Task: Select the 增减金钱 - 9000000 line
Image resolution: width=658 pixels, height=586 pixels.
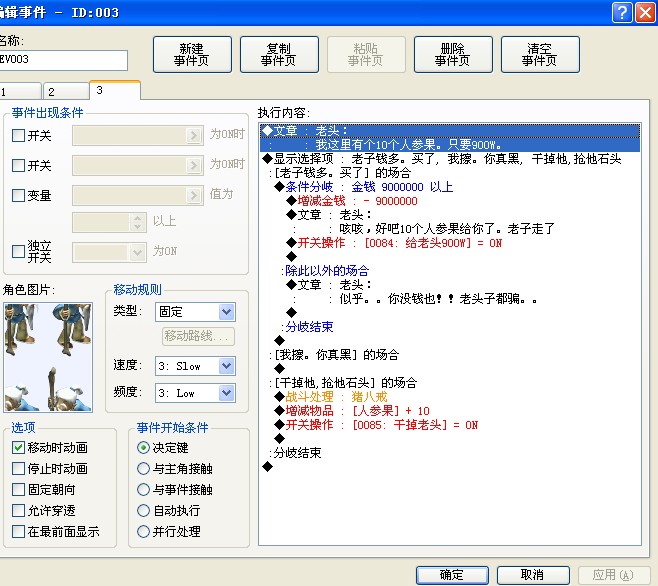Action: 352,201
